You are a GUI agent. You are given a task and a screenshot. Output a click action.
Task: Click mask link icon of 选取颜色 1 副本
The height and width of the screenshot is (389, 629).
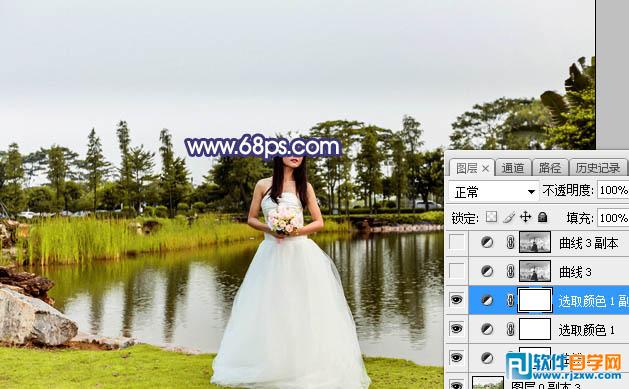(x=510, y=300)
